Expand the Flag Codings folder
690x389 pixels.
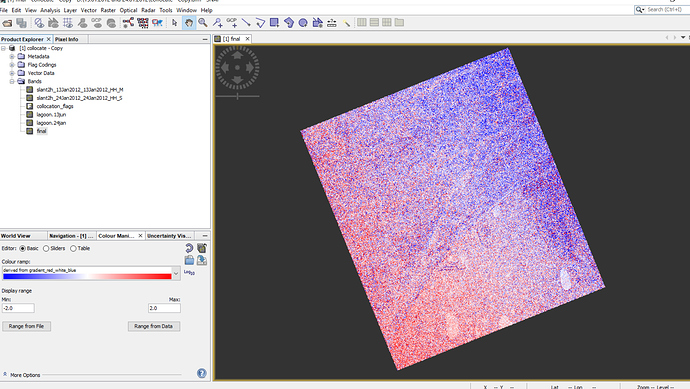click(x=12, y=65)
